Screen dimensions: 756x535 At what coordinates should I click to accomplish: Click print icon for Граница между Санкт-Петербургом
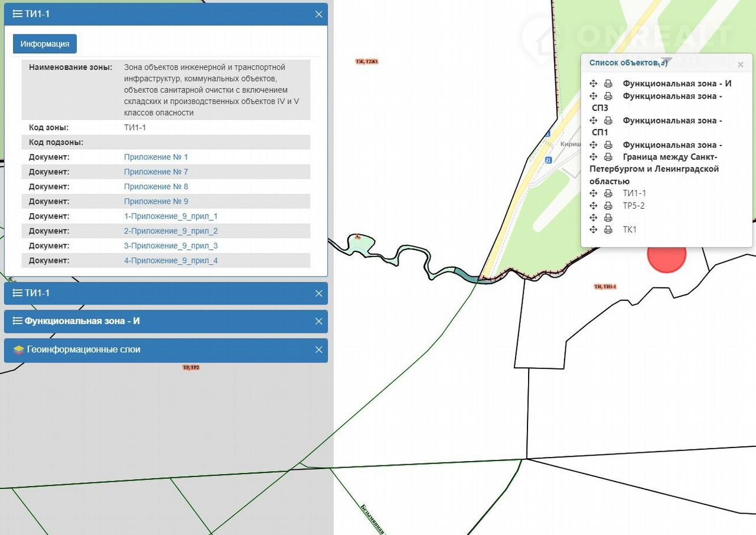click(x=608, y=157)
